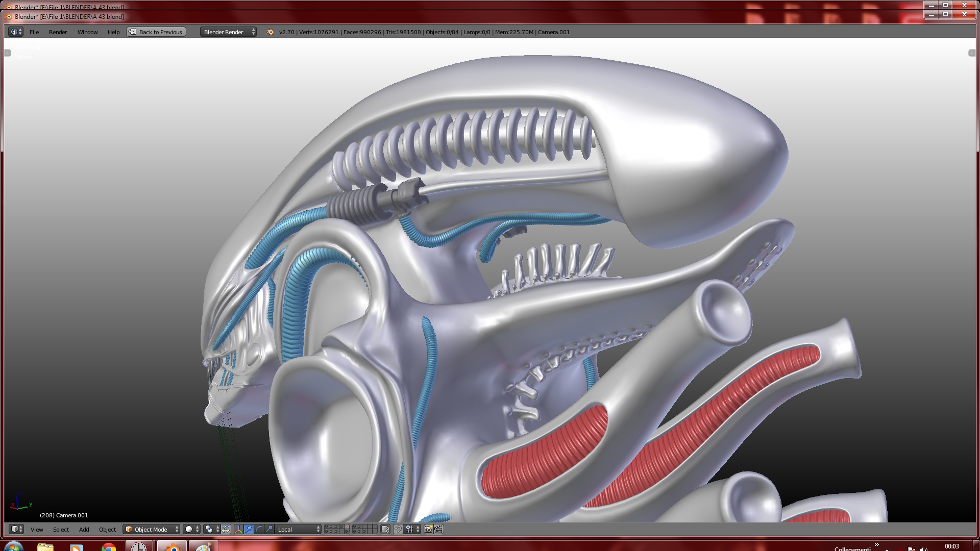980x551 pixels.
Task: Open the Object menu in 3D header
Action: pos(107,530)
